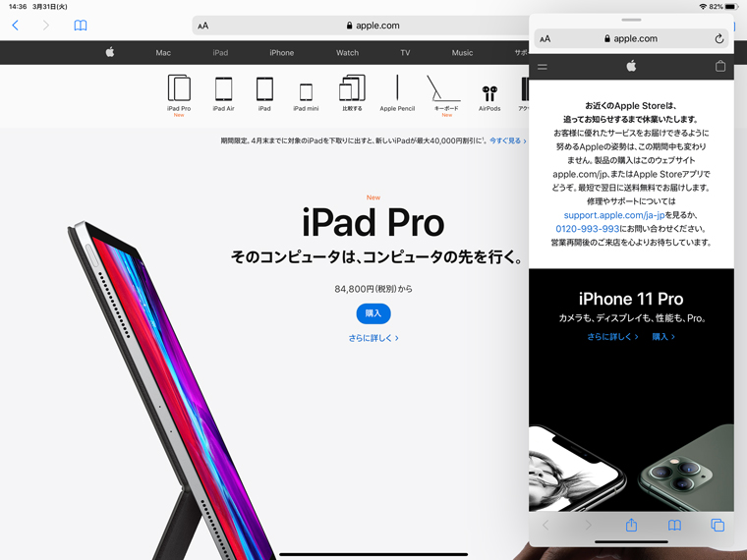Reload the page in slide-over Safari
This screenshot has width=747, height=560.
tap(718, 39)
